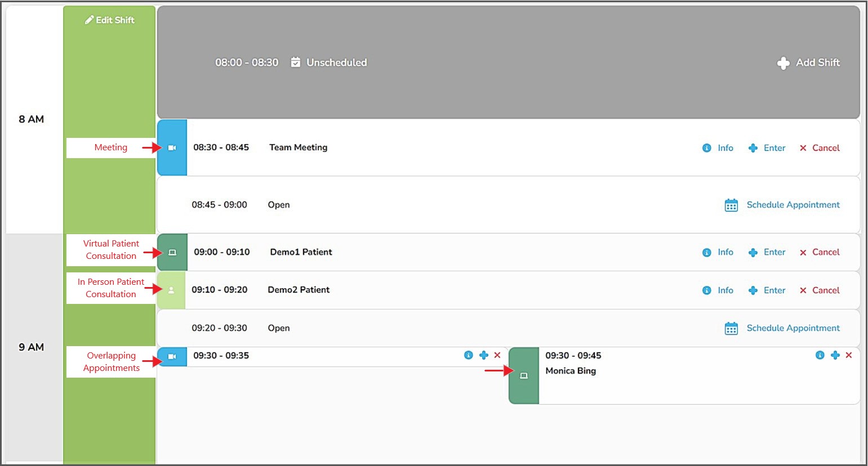The image size is (868, 466).
Task: Cancel the Demo2 Patient appointment
Action: [820, 290]
